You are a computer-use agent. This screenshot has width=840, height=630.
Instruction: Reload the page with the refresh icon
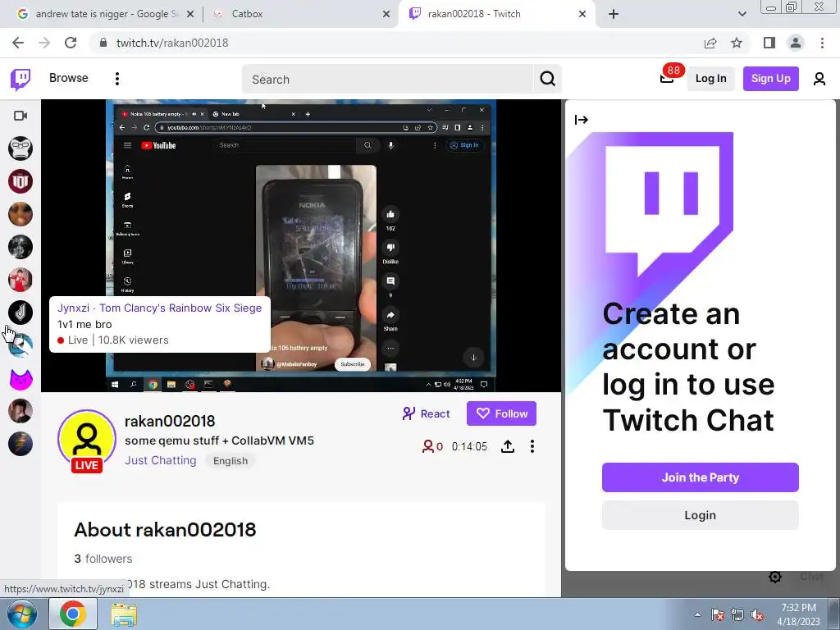(x=71, y=43)
